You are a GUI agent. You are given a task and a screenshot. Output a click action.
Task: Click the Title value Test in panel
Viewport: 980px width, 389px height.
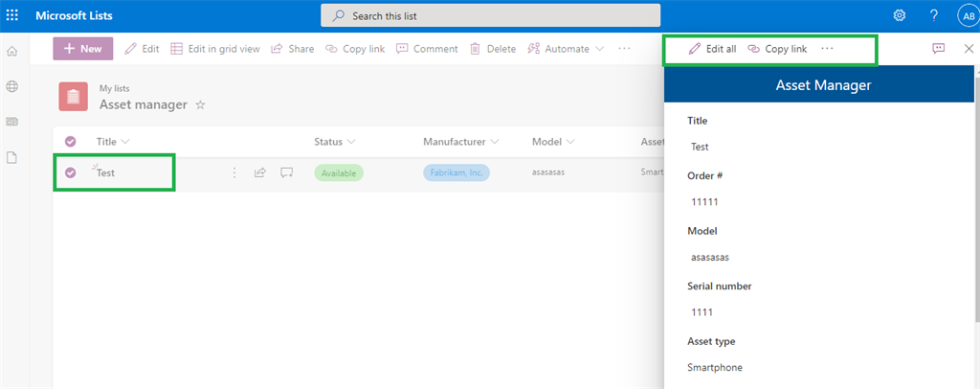pos(700,147)
